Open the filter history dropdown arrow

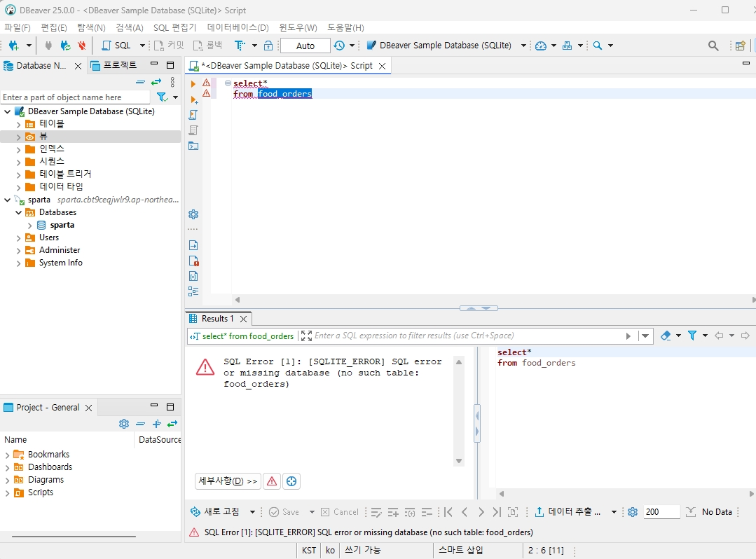point(645,336)
